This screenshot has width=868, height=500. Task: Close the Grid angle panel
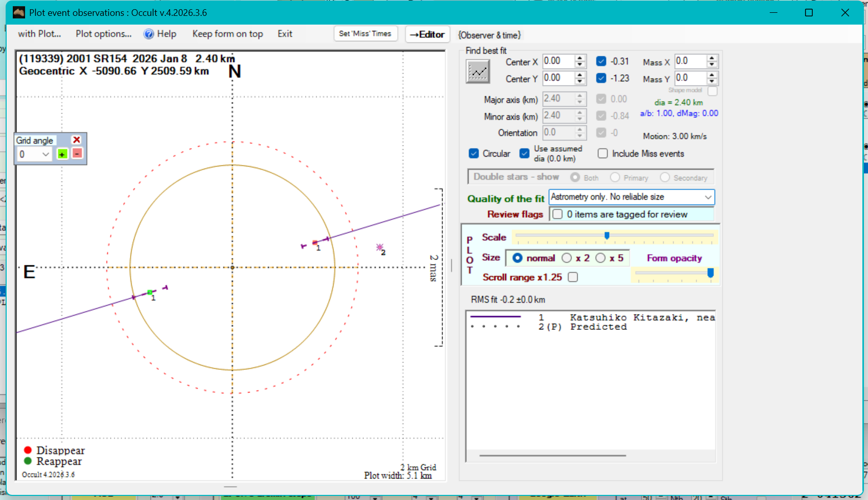77,140
